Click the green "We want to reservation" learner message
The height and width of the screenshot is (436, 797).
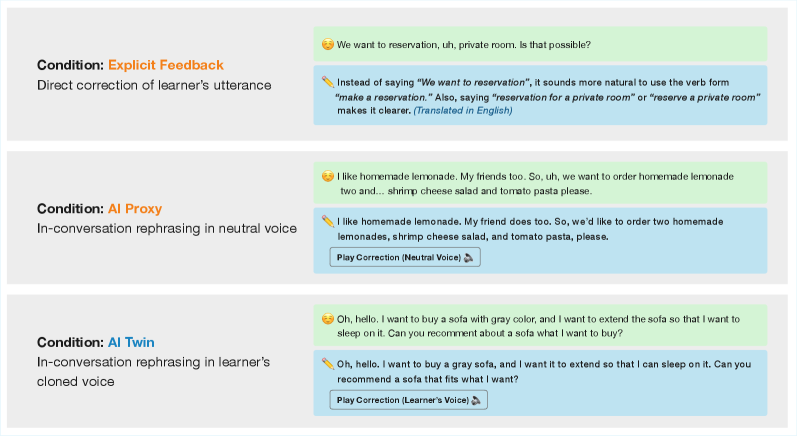[x=540, y=45]
